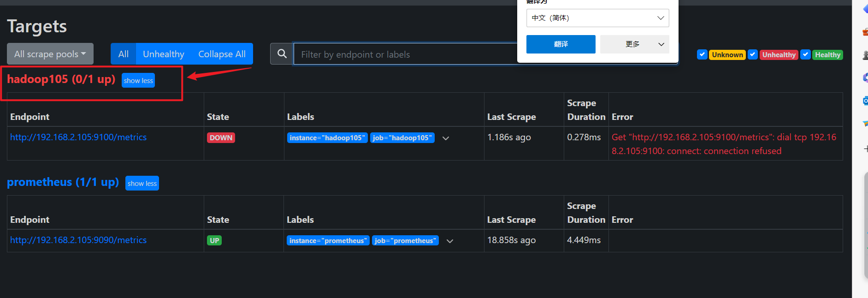Click the 4.449ms scrape duration value
Screen dimensions: 868x298
(x=584, y=240)
